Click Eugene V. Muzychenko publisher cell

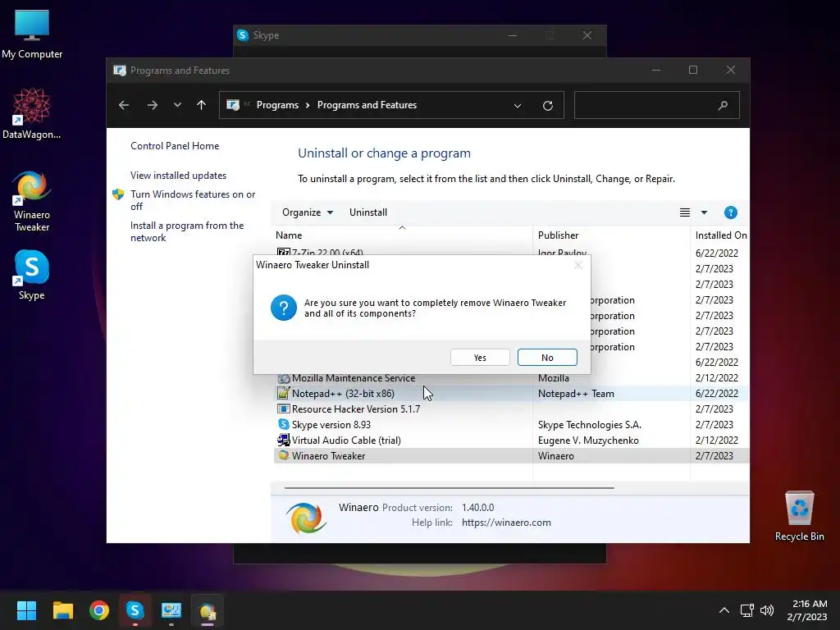588,440
